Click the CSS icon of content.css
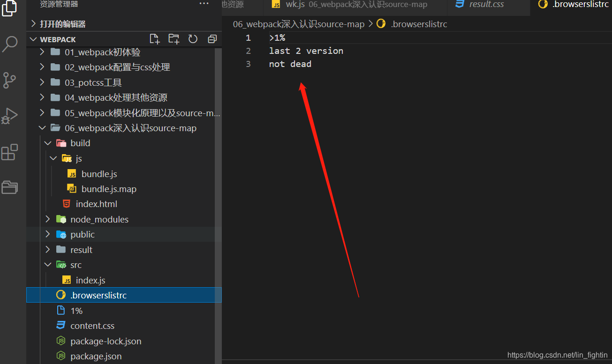 (x=61, y=326)
